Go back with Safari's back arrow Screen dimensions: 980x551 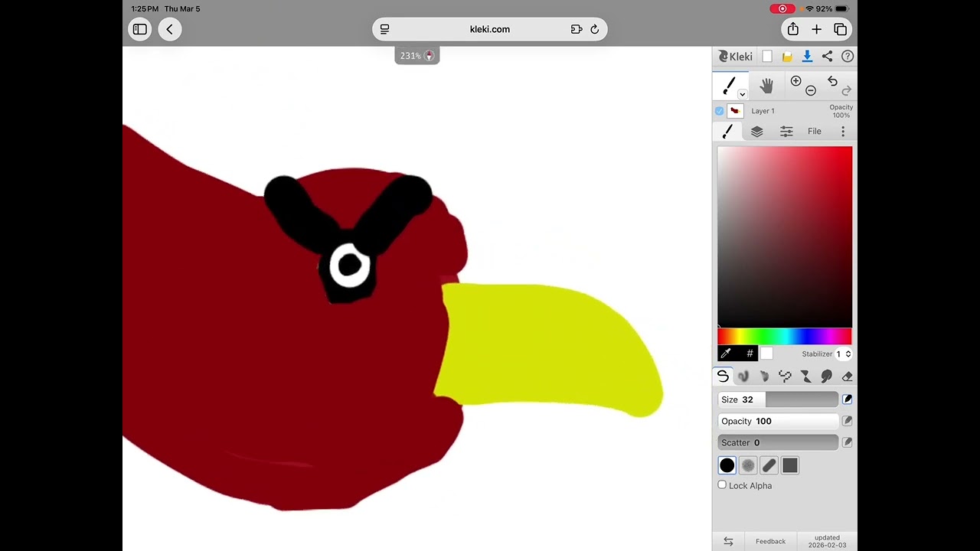[x=169, y=29]
